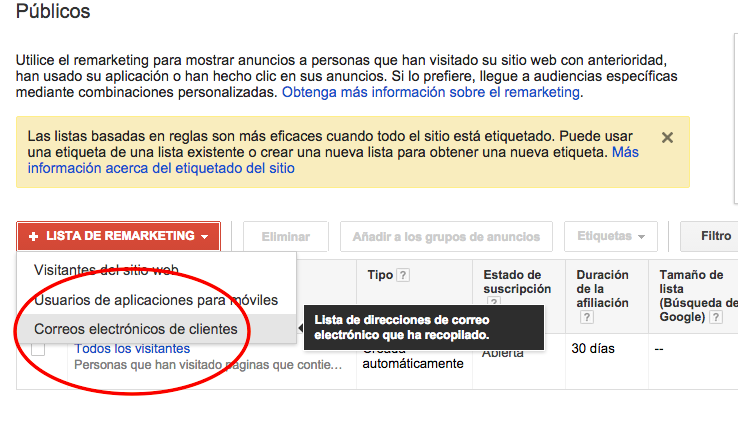Viewport: 738px width, 423px height.
Task: Tick the checkbox for Todos los visitantes
Action: click(x=38, y=349)
